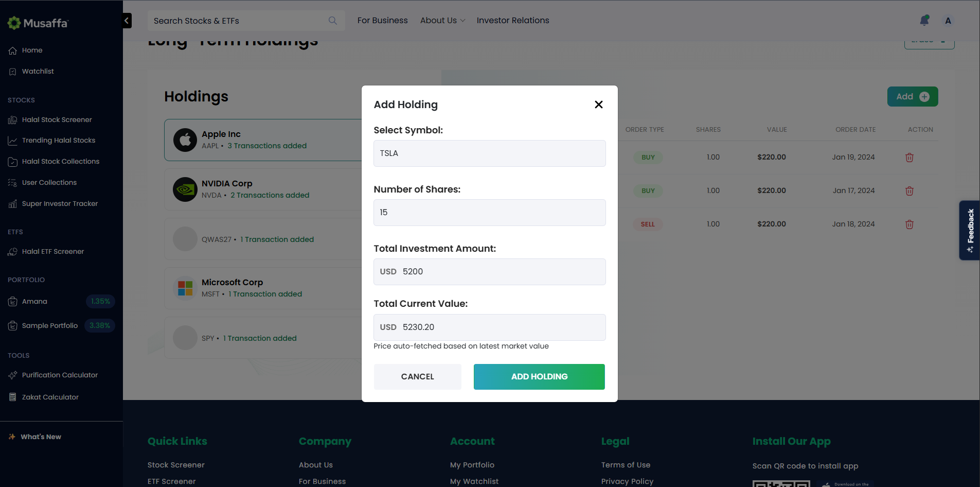The height and width of the screenshot is (487, 980).
Task: Cancel the Add Holding dialog
Action: click(x=418, y=377)
